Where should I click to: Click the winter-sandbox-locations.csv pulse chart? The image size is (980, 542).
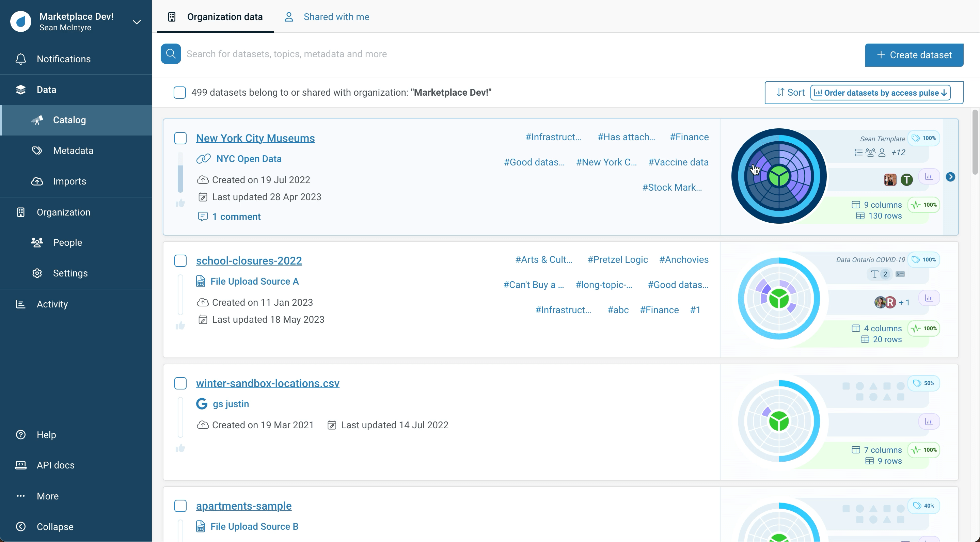tap(779, 421)
